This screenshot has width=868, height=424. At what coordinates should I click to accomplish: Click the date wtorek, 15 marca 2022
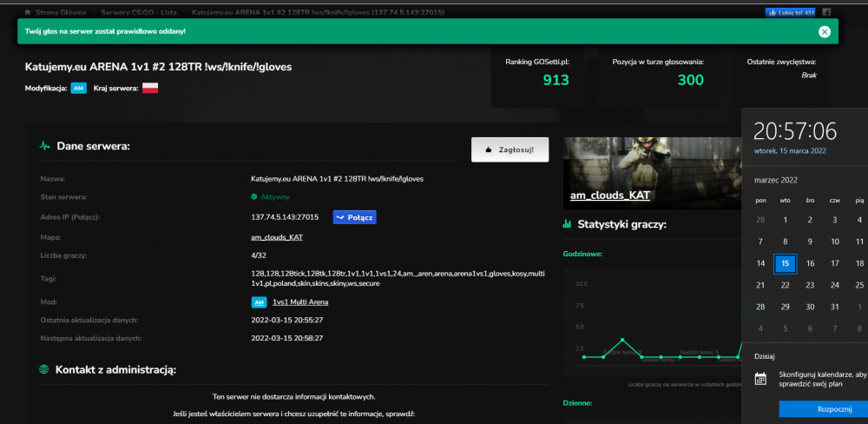click(x=790, y=151)
